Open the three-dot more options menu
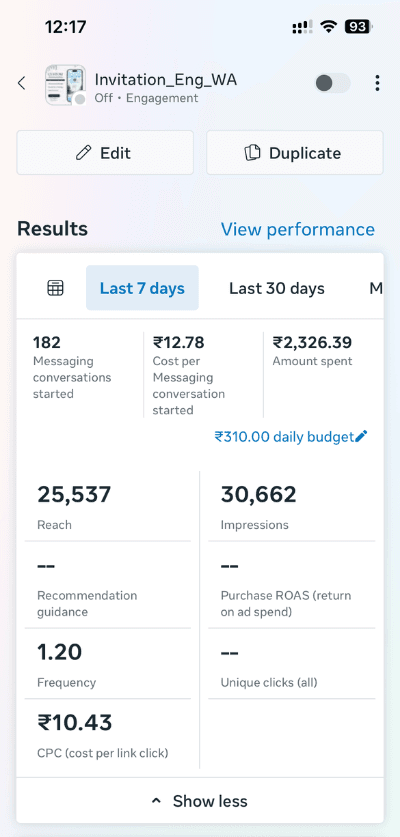 pyautogui.click(x=377, y=83)
